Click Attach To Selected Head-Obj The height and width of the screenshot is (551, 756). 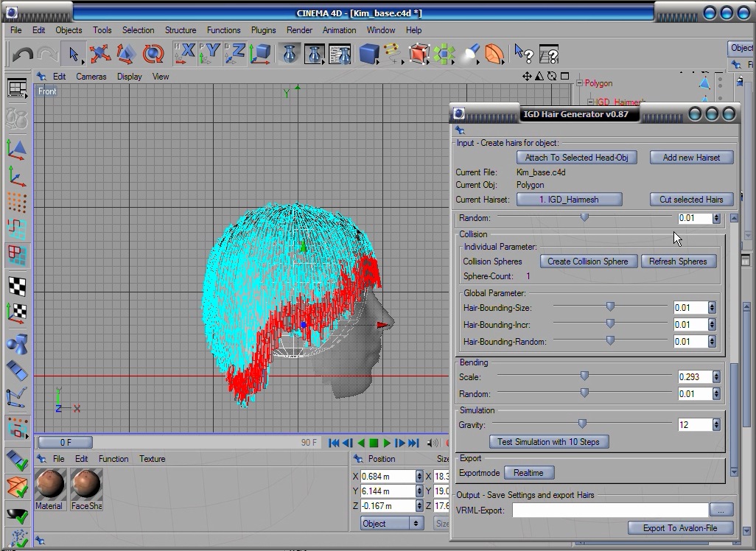pos(577,158)
